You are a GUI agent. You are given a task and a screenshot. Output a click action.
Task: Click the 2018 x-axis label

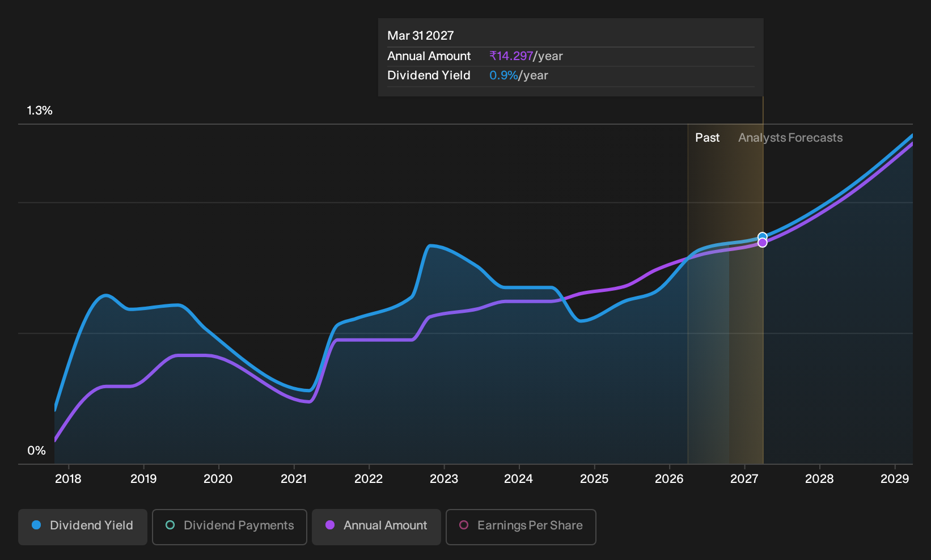68,479
